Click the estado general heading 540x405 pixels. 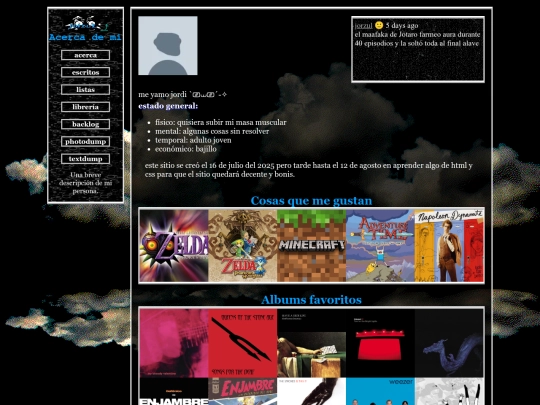point(168,106)
